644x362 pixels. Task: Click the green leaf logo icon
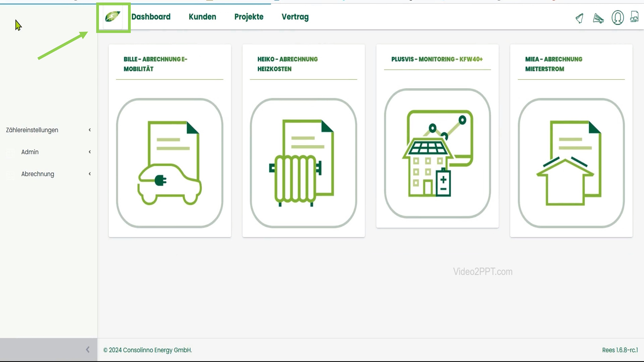(x=113, y=17)
